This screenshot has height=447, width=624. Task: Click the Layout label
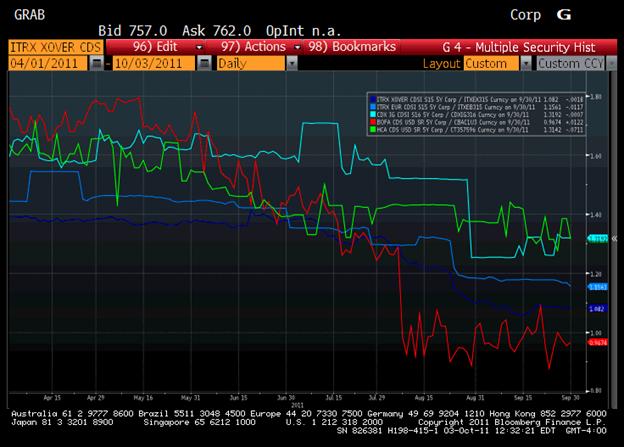click(x=441, y=64)
